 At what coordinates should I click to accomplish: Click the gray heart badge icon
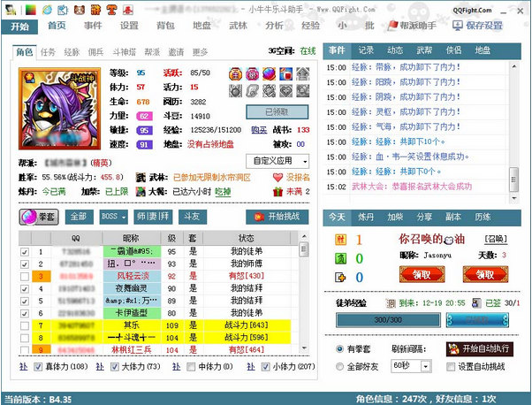coord(285,91)
